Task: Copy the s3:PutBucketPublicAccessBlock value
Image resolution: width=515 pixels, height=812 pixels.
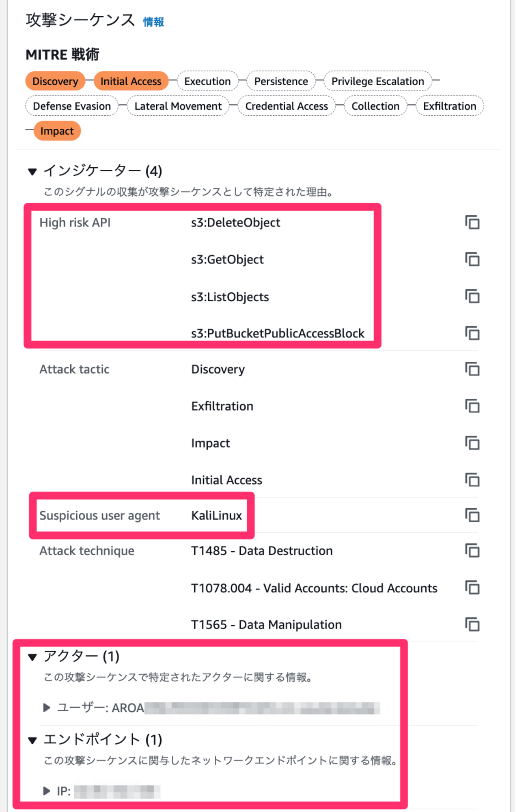Action: [472, 333]
